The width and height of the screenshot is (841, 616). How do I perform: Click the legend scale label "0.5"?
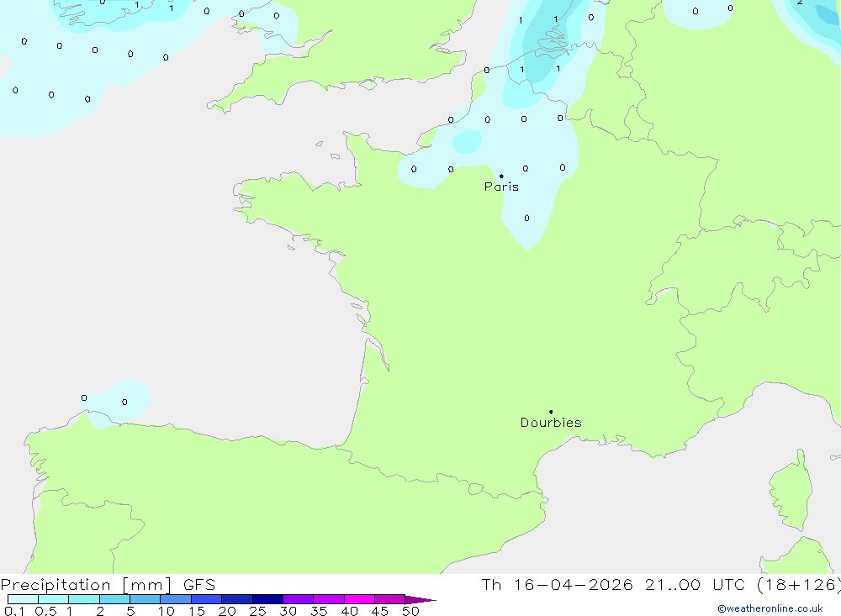45,611
